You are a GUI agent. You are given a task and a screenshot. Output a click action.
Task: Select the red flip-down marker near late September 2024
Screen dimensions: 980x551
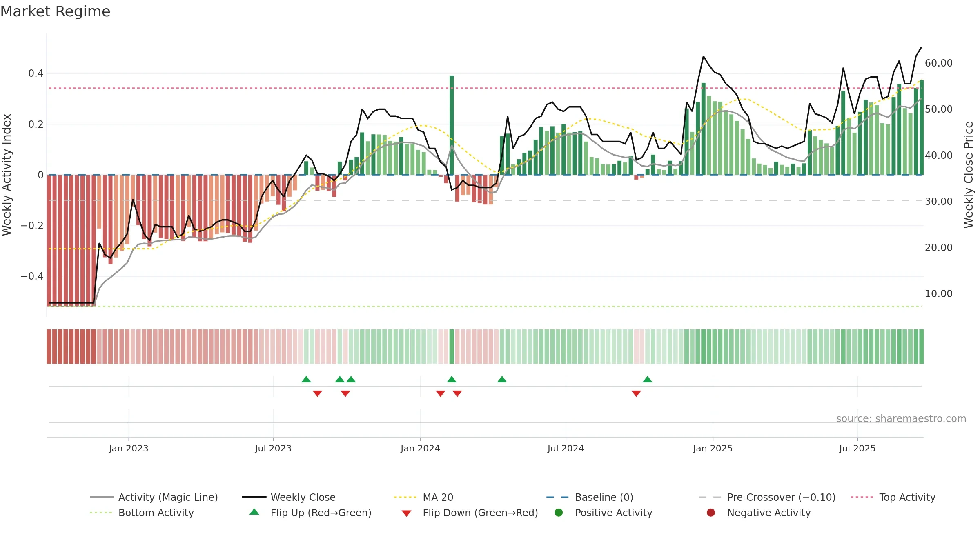tap(636, 393)
